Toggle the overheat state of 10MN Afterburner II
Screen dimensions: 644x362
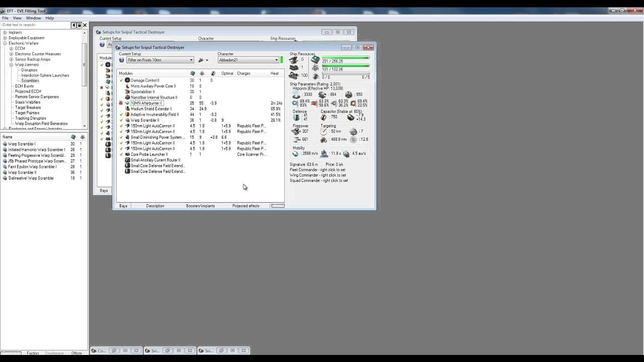pos(121,103)
